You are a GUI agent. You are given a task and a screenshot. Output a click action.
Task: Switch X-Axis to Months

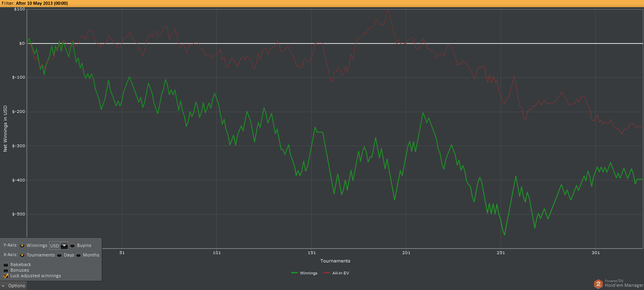(x=79, y=255)
